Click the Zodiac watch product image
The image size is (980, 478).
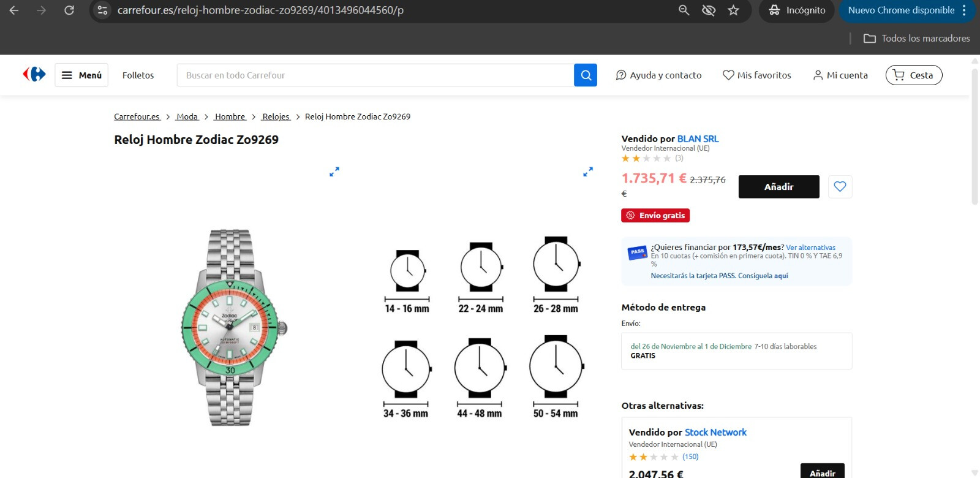point(232,328)
